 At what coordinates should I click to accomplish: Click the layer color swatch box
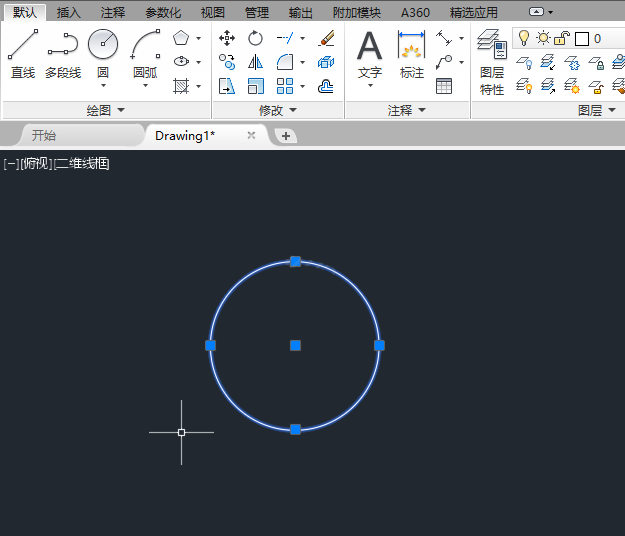[x=581, y=39]
